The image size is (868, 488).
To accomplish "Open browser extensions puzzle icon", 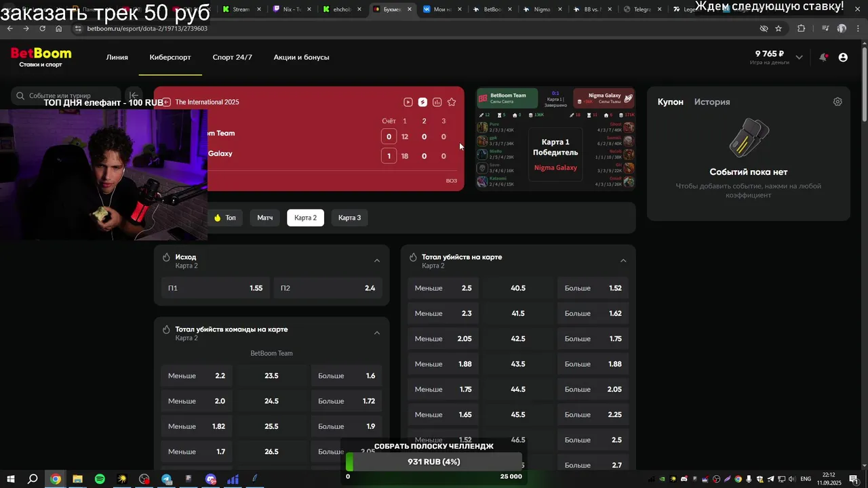I will pos(801,28).
